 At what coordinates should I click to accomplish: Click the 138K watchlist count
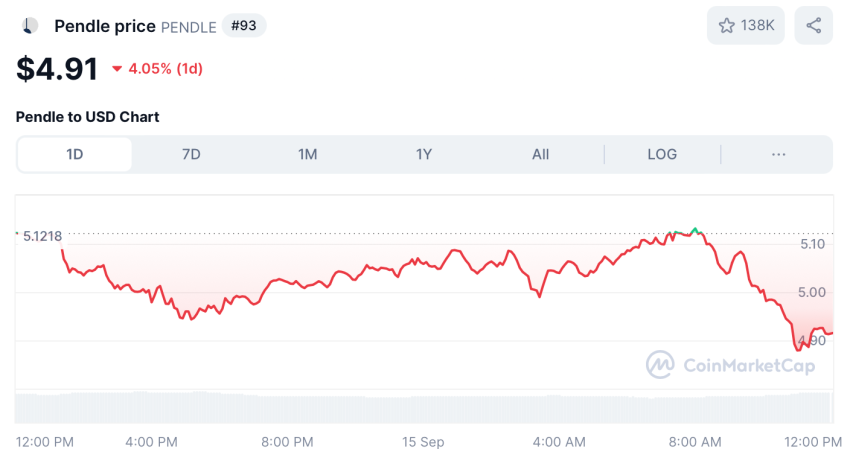757,25
